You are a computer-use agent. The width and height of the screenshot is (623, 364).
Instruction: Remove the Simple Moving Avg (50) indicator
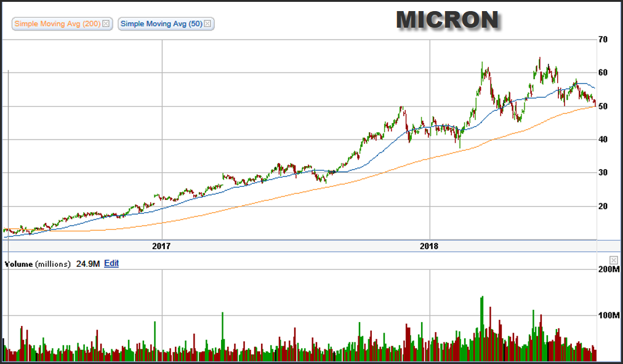pos(207,23)
